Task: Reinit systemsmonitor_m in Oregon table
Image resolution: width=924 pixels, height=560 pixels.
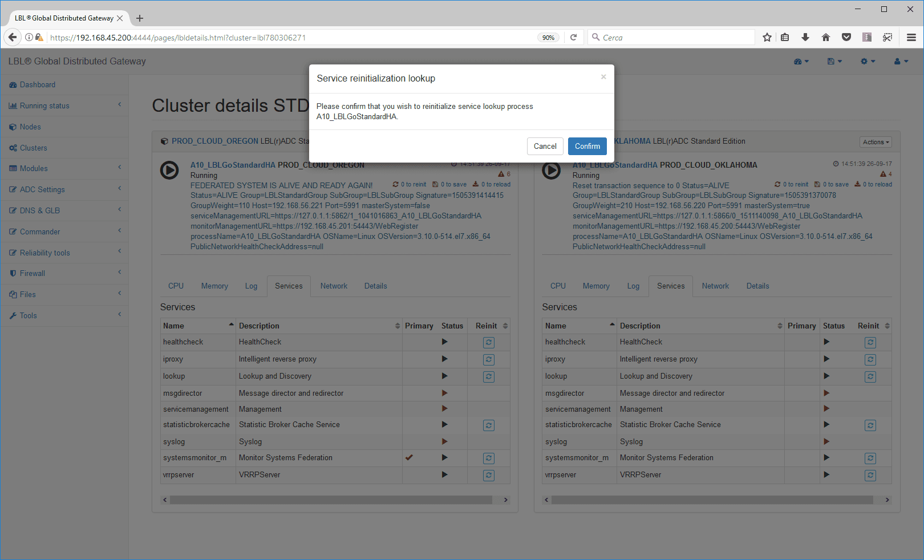Action: tap(489, 458)
